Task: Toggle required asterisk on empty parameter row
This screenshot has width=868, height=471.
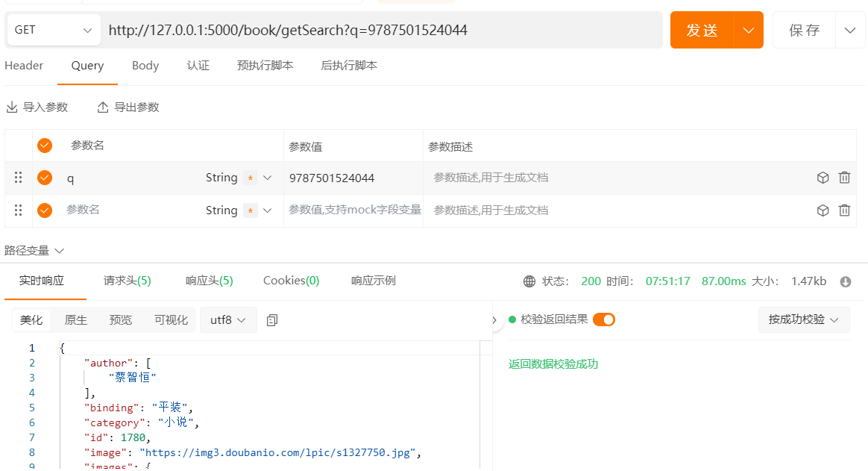Action: (251, 210)
